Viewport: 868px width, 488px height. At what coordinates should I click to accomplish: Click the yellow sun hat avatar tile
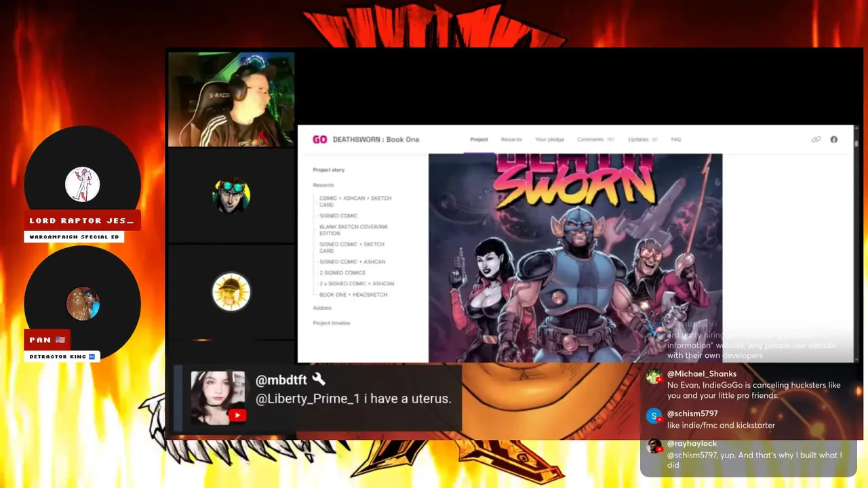click(231, 292)
